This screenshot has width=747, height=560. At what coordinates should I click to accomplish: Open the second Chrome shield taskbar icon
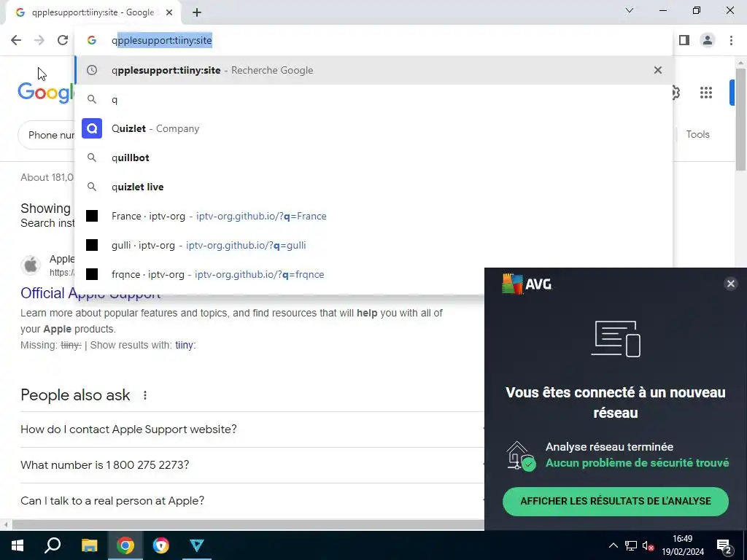pyautogui.click(x=161, y=545)
